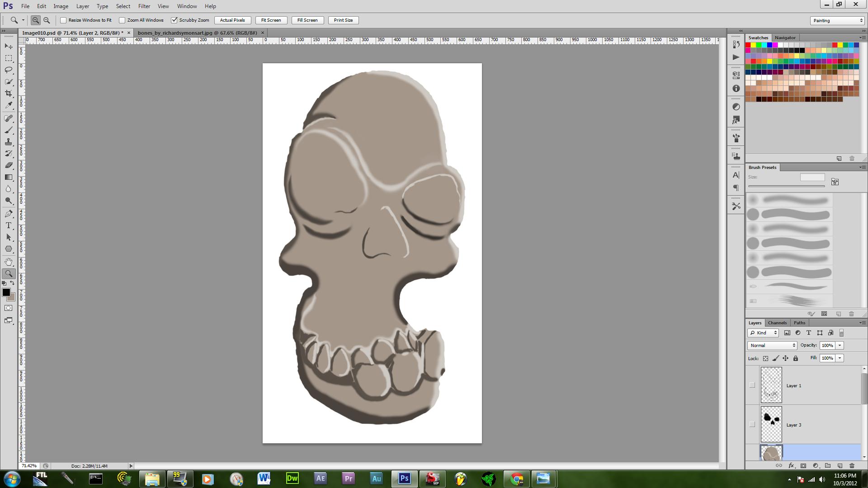Screen dimensions: 868x488
Task: Select the Move tool
Action: [9, 47]
